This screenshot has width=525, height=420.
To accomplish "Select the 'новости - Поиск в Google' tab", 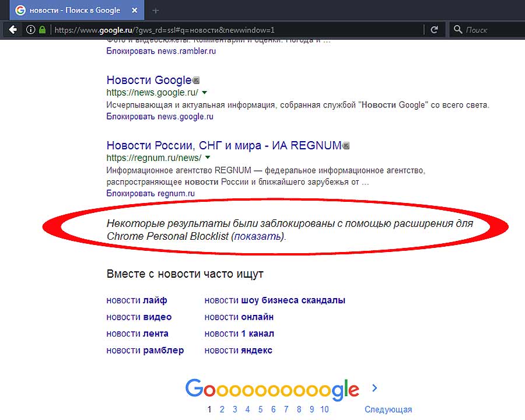I will 77,10.
